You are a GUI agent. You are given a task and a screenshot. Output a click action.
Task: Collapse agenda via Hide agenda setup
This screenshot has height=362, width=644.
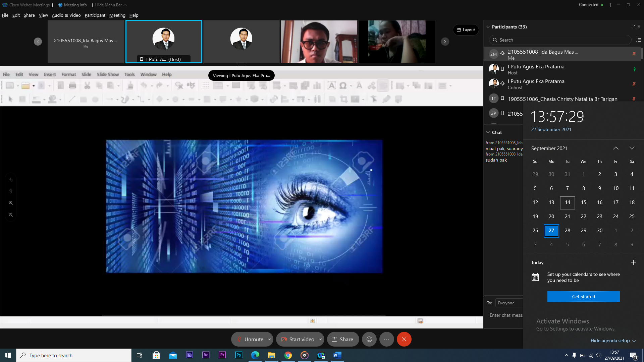point(613,341)
